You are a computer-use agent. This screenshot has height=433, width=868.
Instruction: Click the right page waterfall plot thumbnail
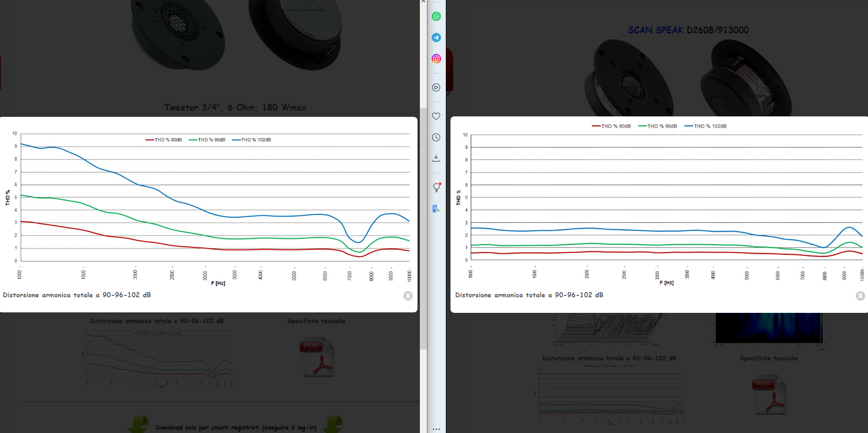[x=609, y=329]
